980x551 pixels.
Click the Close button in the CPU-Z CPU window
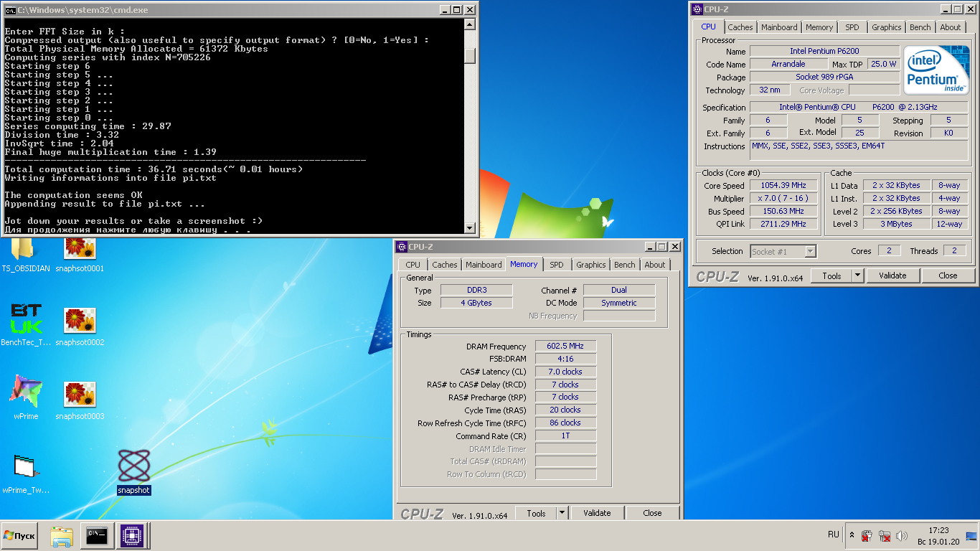click(948, 275)
